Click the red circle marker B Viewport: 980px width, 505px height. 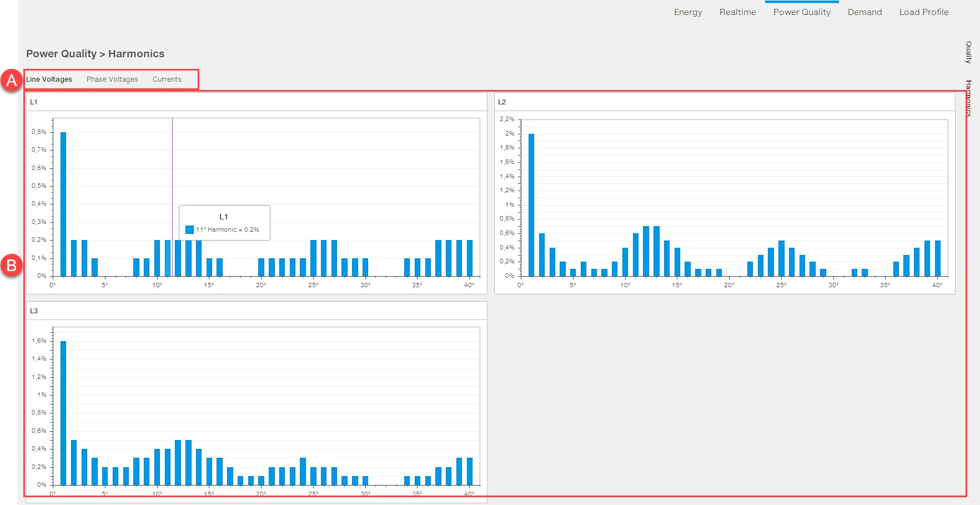pyautogui.click(x=11, y=266)
